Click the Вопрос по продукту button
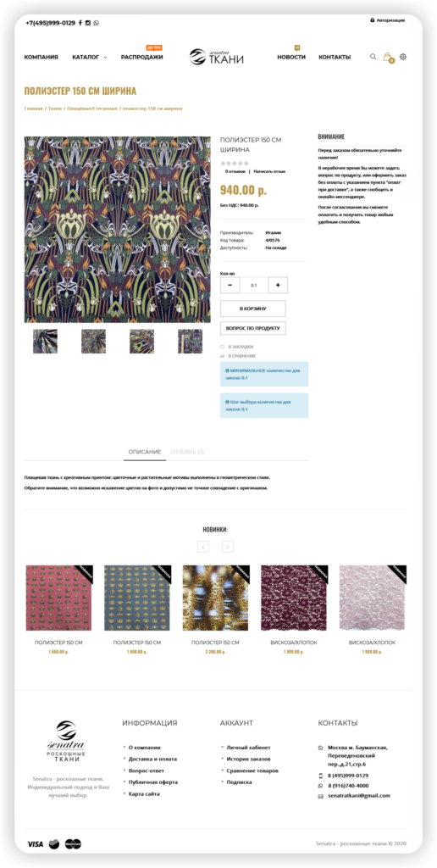Screen dimensions: 437x868 pos(252,328)
